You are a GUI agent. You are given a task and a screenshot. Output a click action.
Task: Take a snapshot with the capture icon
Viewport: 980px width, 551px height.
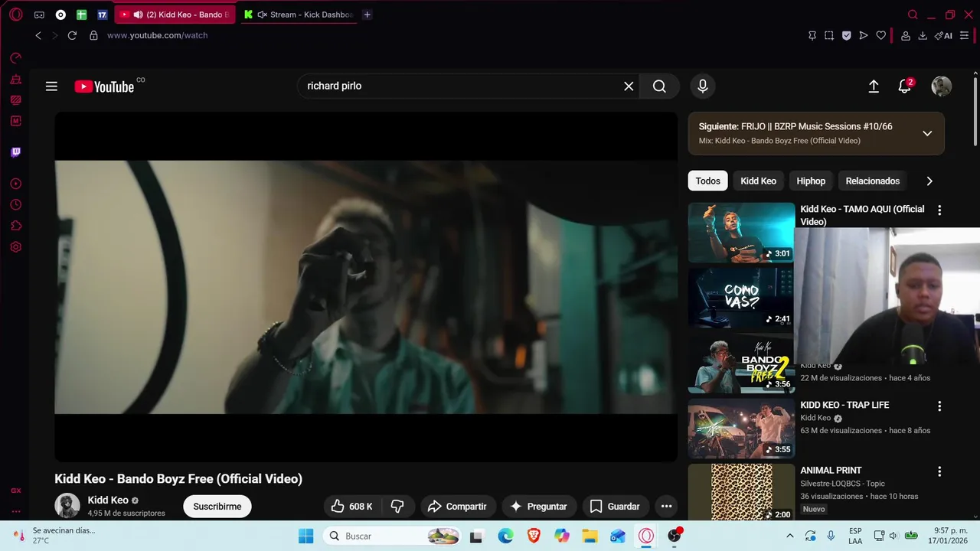[829, 35]
